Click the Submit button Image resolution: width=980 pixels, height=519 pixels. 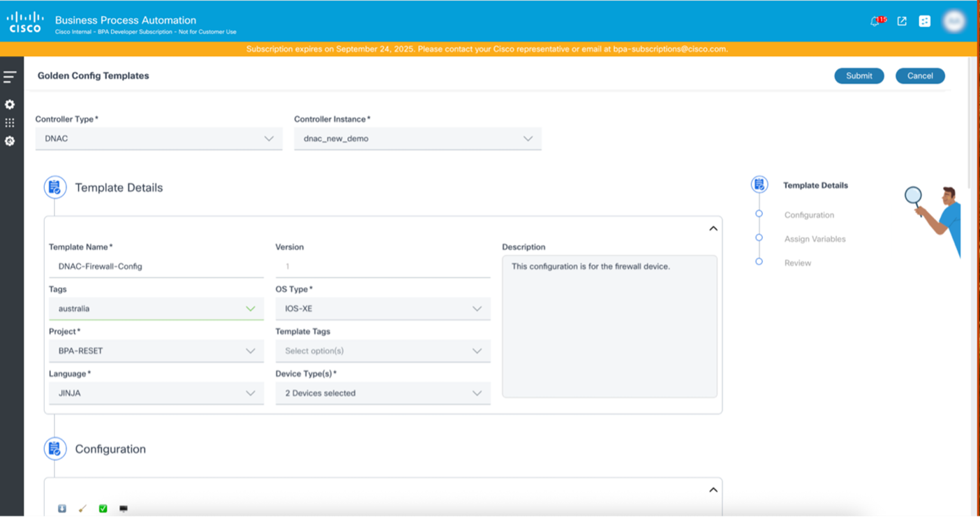point(859,76)
